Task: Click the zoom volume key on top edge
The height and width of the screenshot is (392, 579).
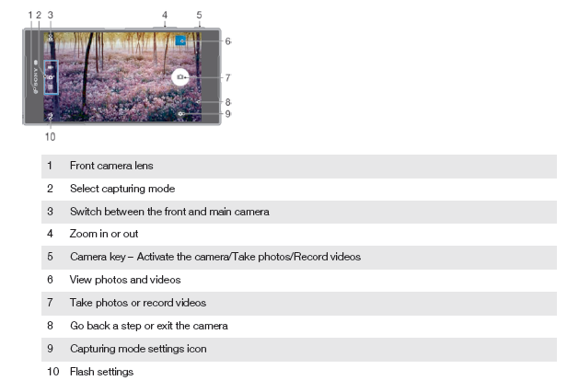Action: [x=165, y=28]
